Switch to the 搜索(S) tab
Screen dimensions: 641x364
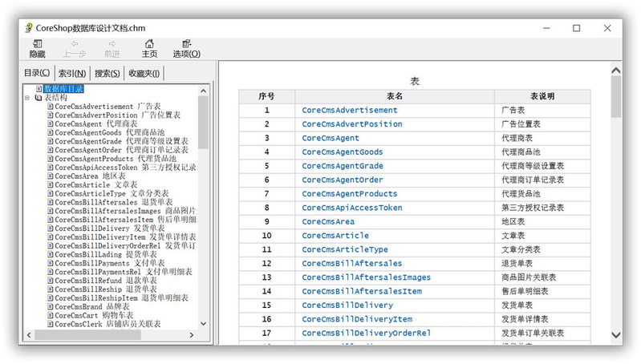(x=108, y=73)
